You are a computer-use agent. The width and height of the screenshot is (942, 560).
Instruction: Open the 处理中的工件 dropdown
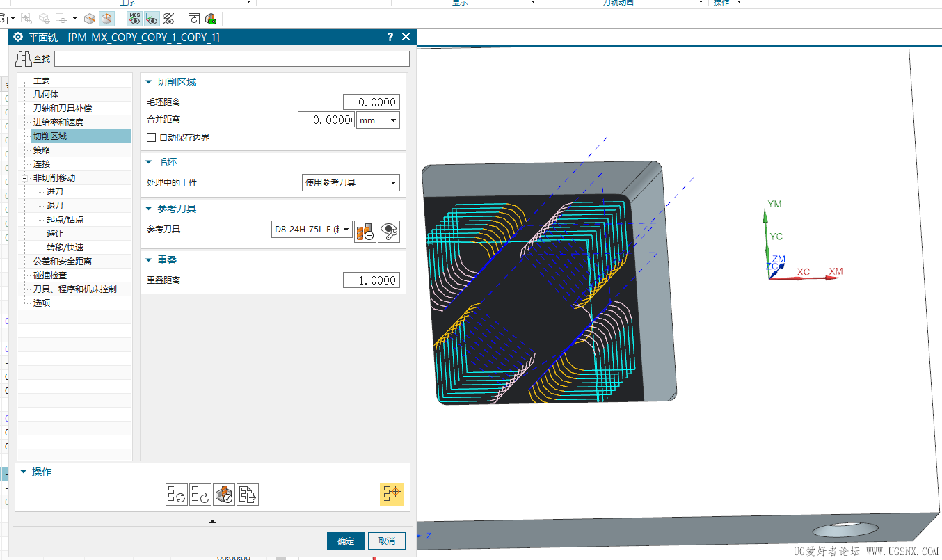[x=351, y=183]
